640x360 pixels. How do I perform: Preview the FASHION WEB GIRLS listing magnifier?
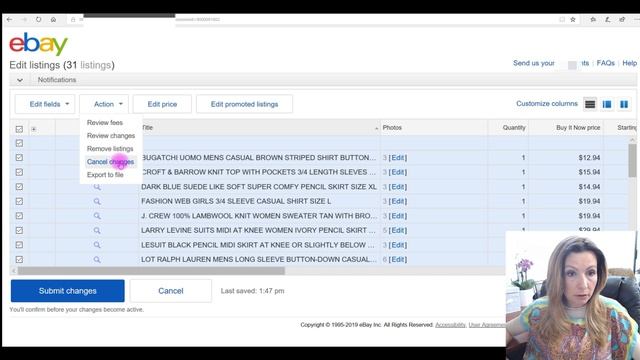click(97, 201)
